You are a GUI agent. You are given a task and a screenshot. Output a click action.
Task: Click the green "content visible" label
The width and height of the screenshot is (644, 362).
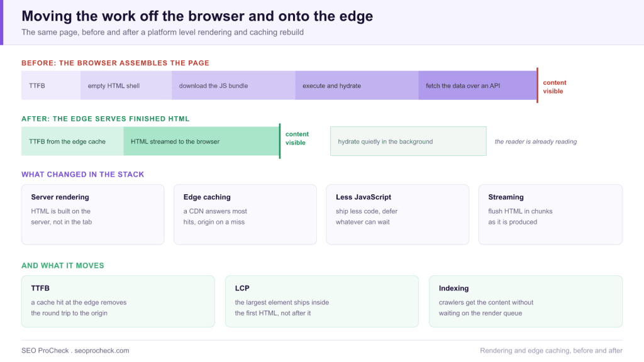297,138
